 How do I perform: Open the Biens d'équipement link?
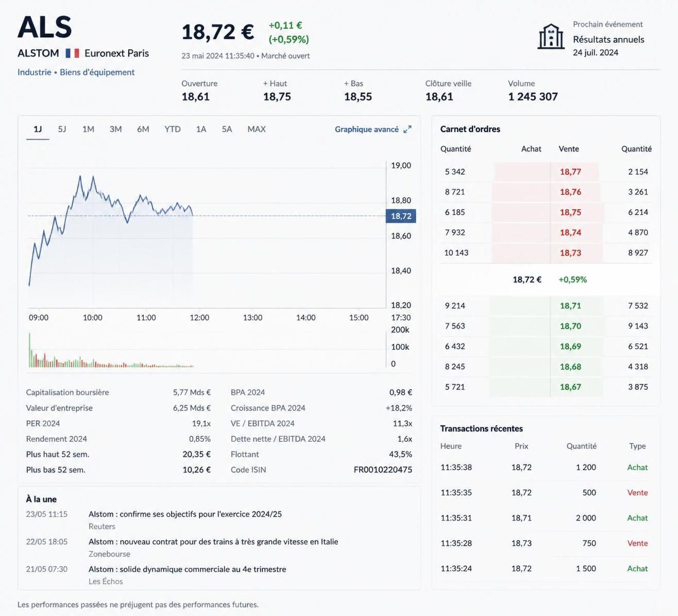[97, 72]
